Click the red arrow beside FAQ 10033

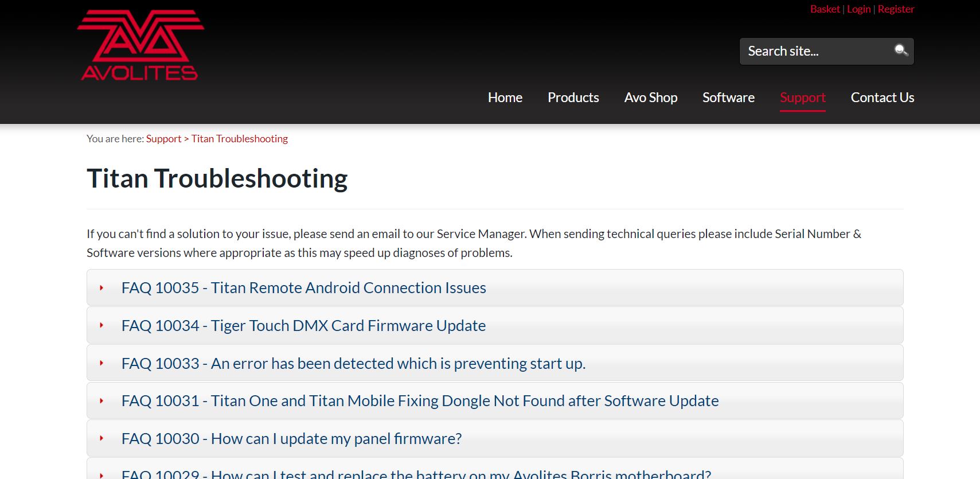101,363
